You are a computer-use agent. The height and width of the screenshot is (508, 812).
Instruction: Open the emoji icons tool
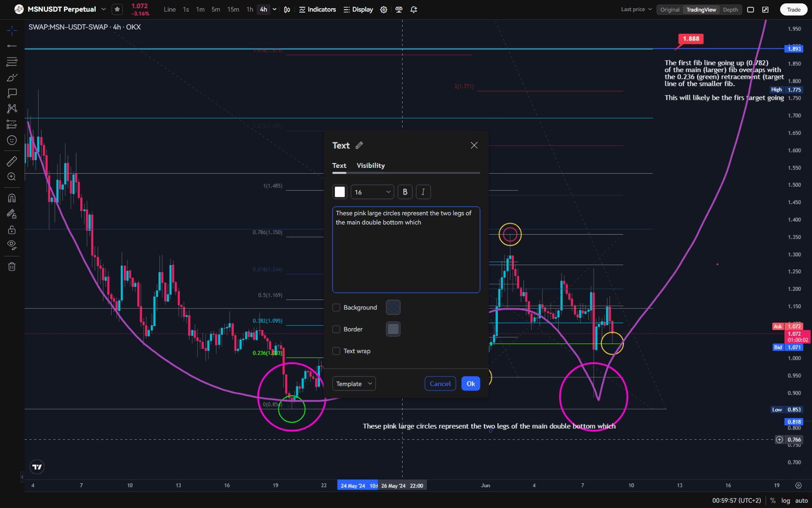click(x=12, y=140)
